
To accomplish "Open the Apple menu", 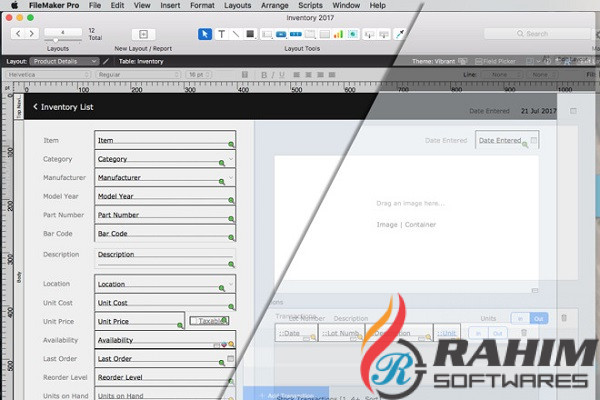I will [x=15, y=5].
